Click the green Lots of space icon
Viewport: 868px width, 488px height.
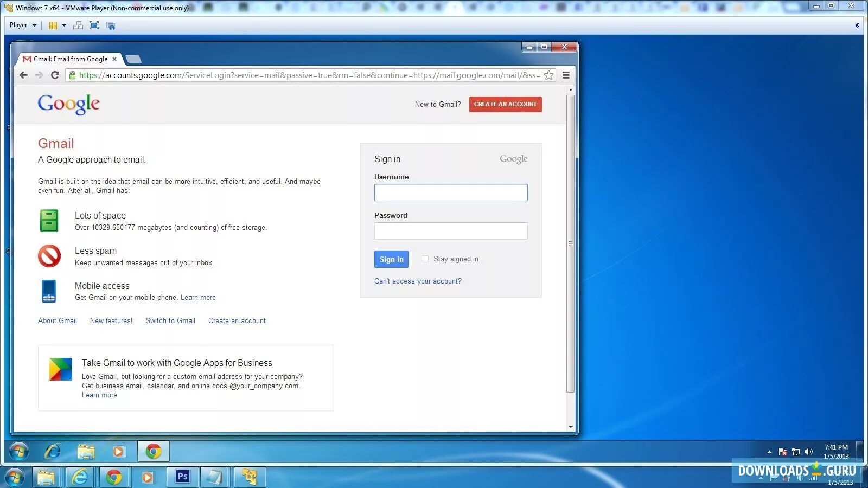coord(49,221)
